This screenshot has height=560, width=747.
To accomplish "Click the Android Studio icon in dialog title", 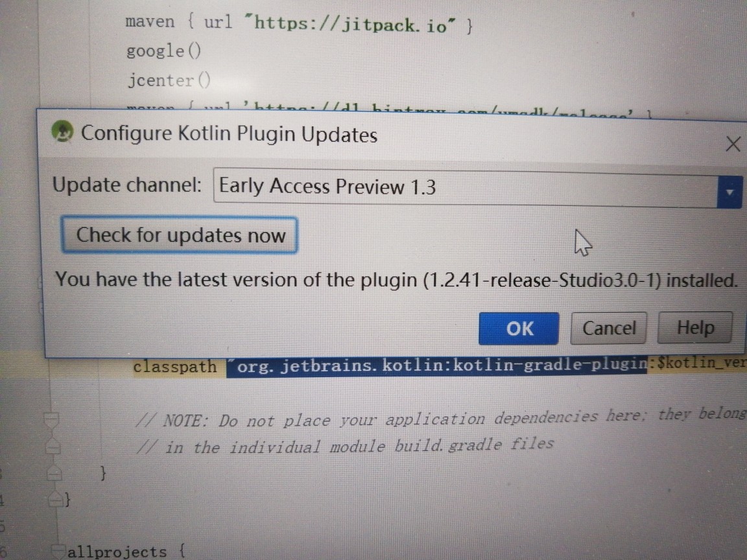I will point(62,131).
